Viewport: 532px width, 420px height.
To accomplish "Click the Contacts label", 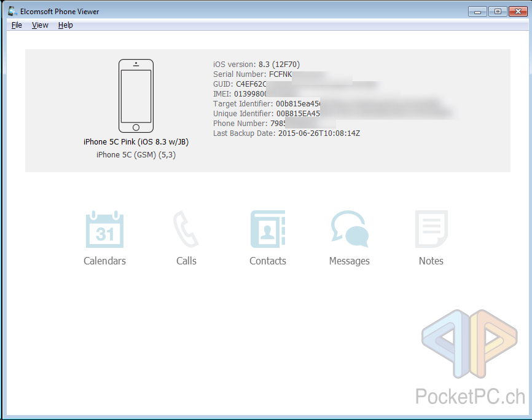I will 268,261.
